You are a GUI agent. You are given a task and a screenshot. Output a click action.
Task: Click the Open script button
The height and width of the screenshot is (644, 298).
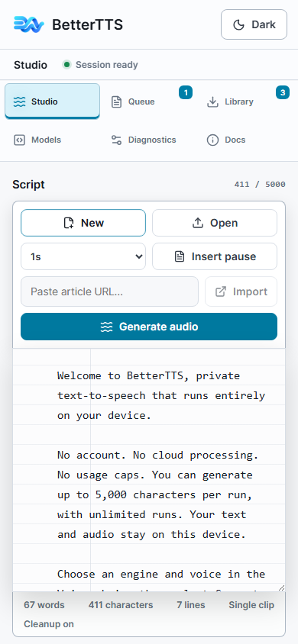point(215,223)
